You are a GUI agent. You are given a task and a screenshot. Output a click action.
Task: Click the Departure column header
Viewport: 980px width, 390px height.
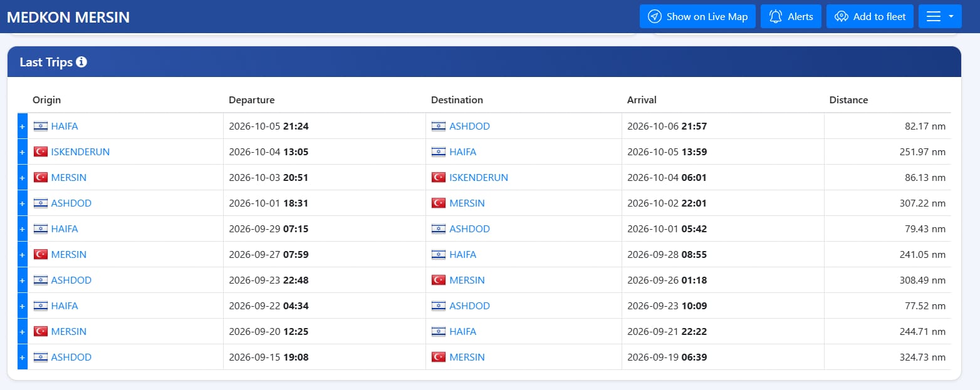(x=251, y=100)
